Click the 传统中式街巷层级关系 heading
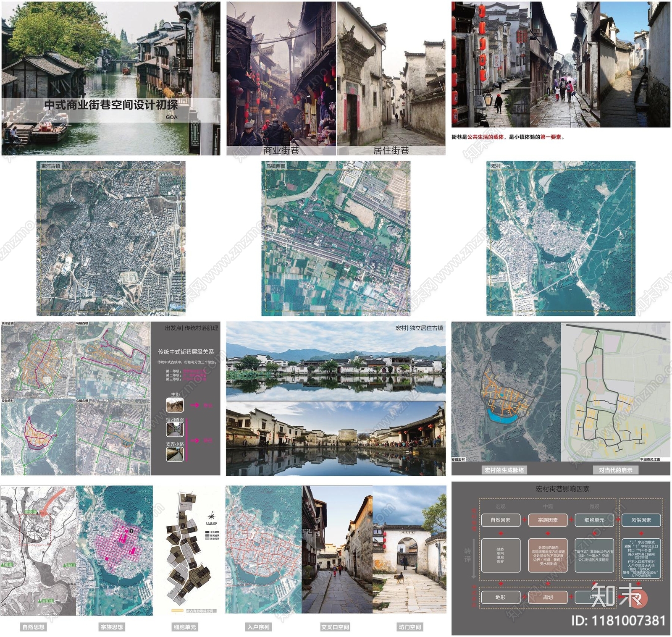The height and width of the screenshot is (637, 672). point(186,351)
